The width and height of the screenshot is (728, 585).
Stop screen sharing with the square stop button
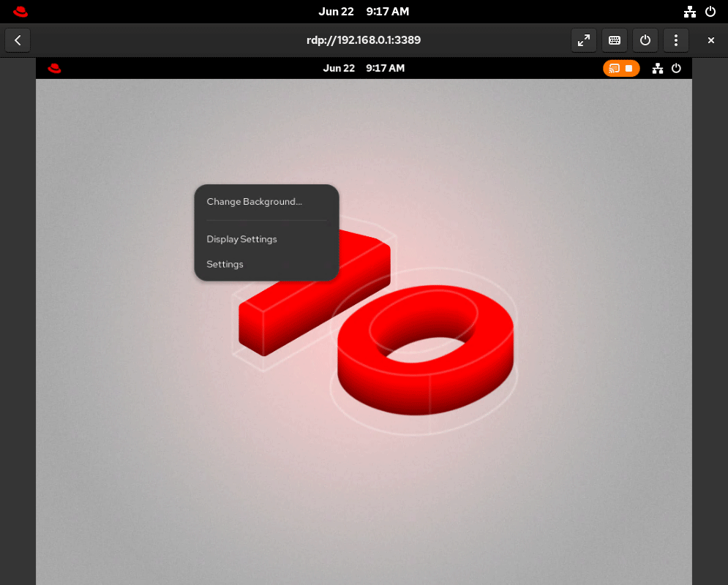[628, 69]
